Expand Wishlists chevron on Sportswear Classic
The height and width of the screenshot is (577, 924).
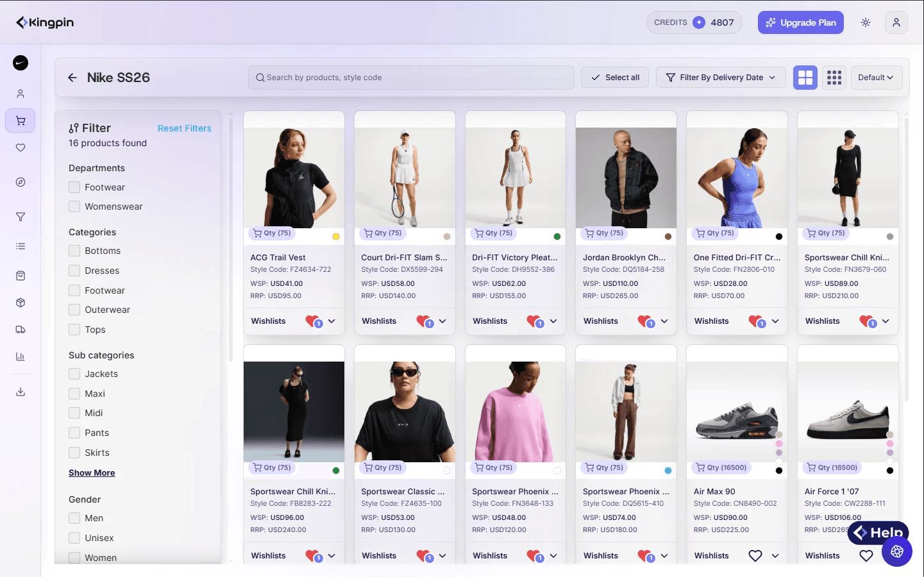tap(442, 556)
